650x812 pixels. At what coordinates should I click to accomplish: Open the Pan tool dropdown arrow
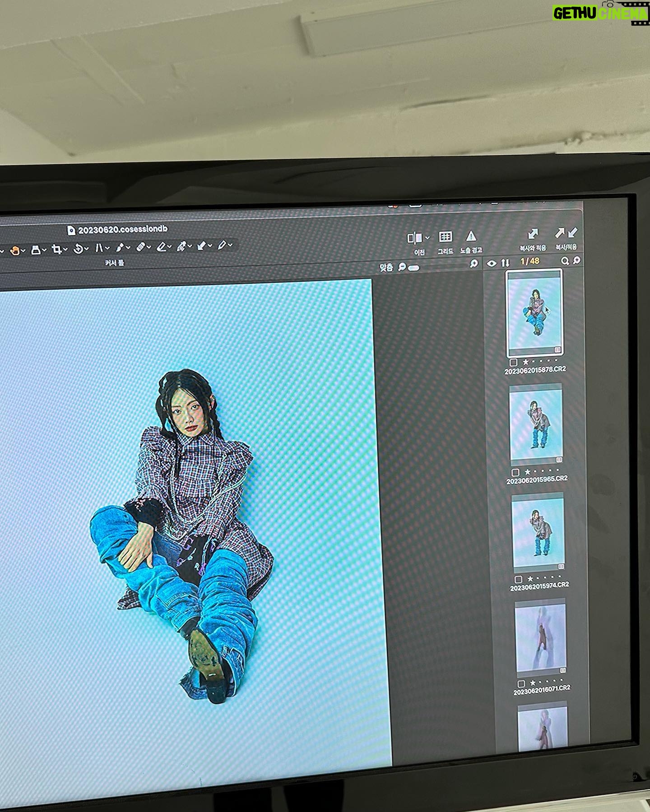pos(23,250)
